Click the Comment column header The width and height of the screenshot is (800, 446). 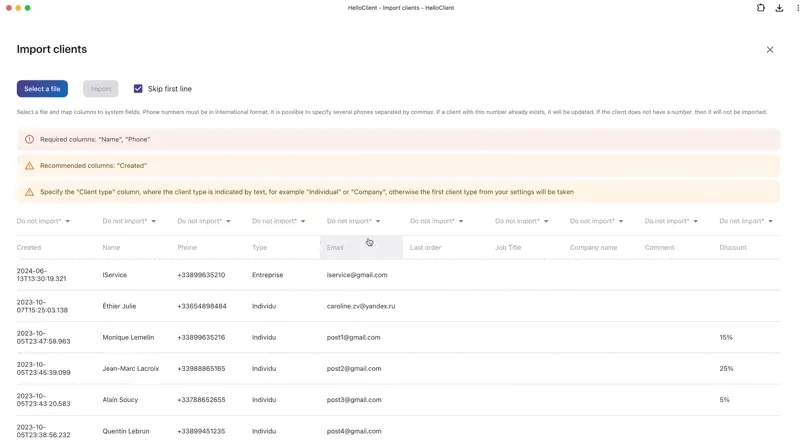point(659,247)
